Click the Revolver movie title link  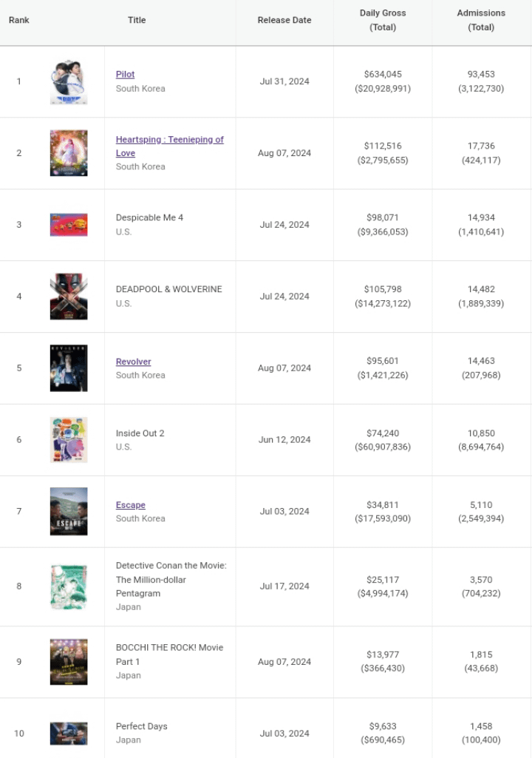(x=133, y=362)
